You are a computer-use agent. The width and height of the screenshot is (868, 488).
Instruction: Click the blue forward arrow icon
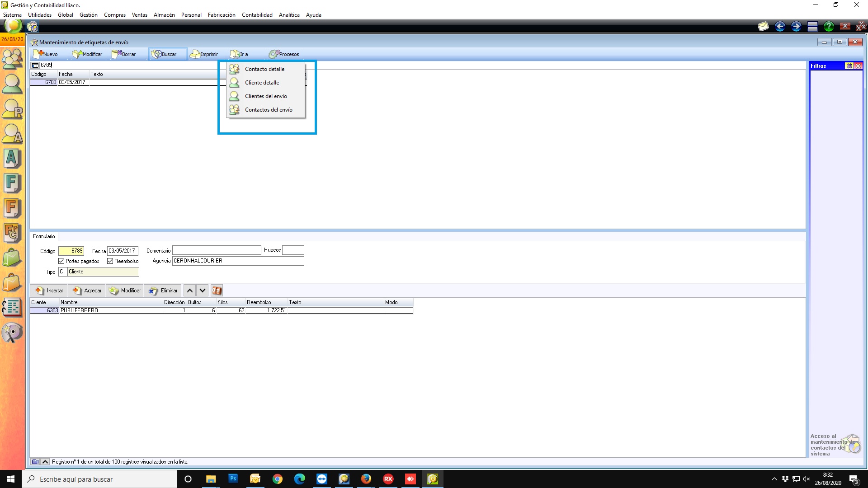796,27
